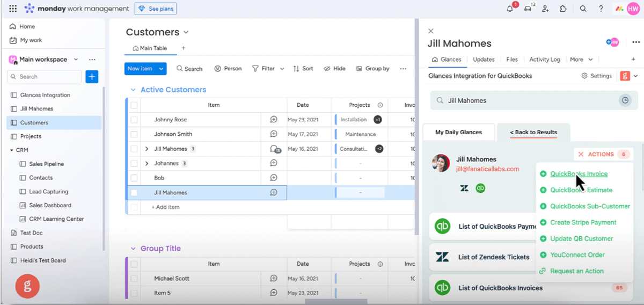
Task: Switch to the Updates tab
Action: (484, 60)
